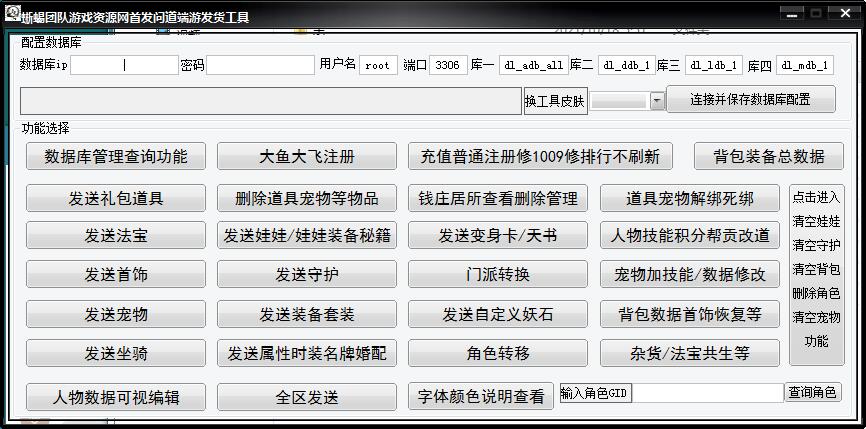The height and width of the screenshot is (429, 866).
Task: Open 钱庄居所查看删除管理
Action: 498,198
